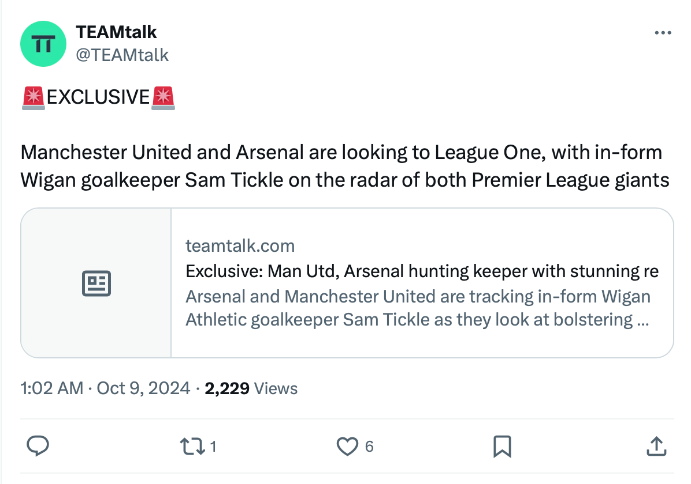Click the first siren emoji before EXCLUSIVE
The image size is (691, 484).
pyautogui.click(x=33, y=97)
